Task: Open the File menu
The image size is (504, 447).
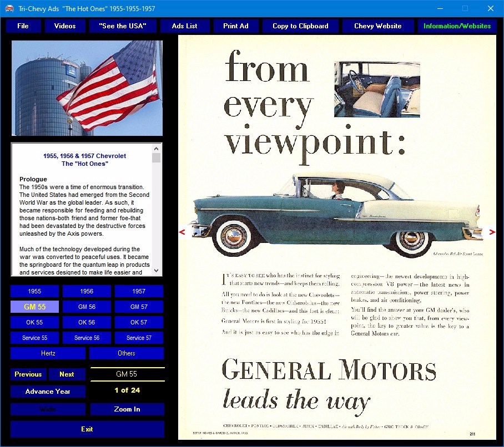Action: click(x=23, y=26)
